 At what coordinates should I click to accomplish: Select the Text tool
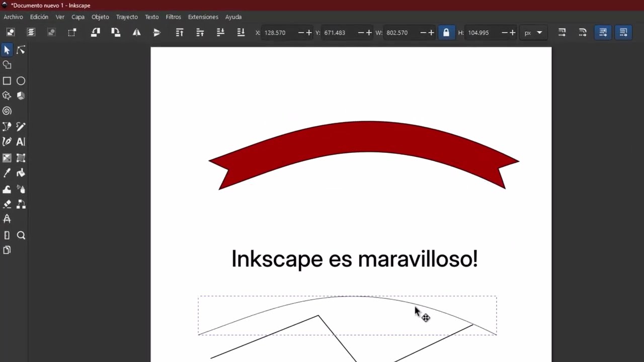[21, 142]
